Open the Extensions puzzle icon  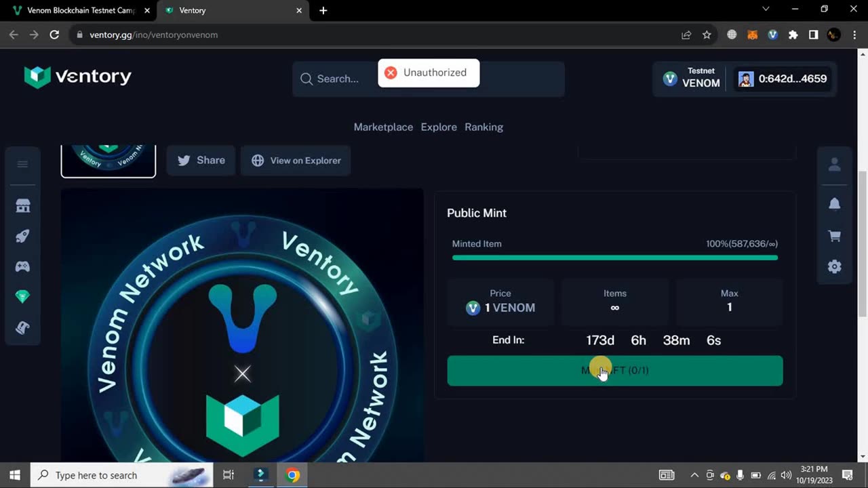(793, 35)
